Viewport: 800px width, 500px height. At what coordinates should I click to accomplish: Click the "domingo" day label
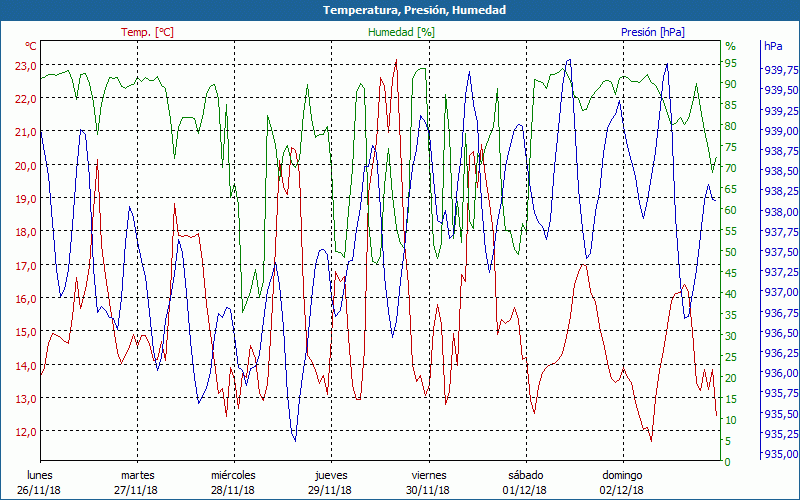click(622, 475)
